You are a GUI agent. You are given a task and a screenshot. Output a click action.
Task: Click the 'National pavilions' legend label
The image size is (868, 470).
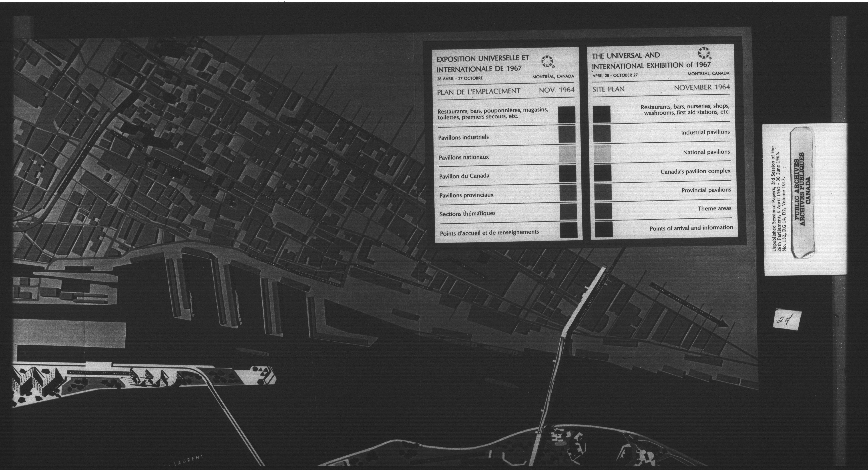coord(707,152)
